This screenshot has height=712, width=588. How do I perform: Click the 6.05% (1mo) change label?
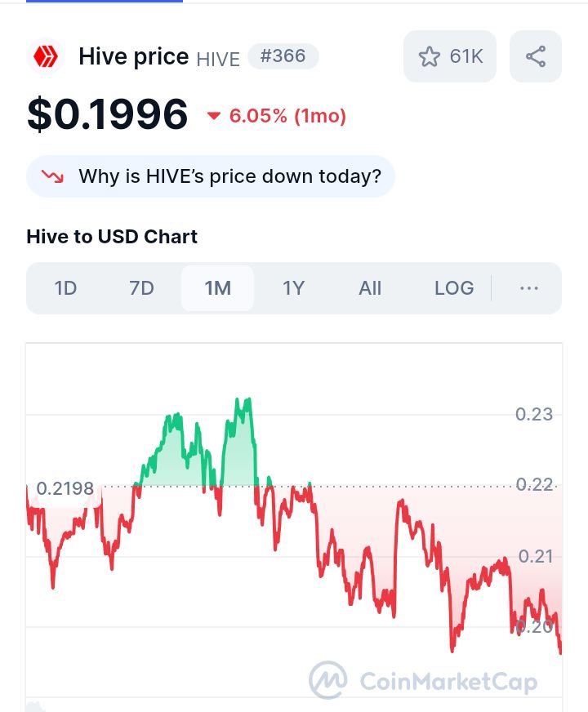(287, 116)
